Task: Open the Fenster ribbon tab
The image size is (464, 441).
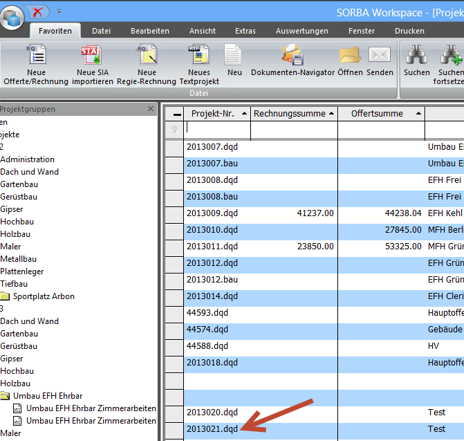Action: coord(361,31)
